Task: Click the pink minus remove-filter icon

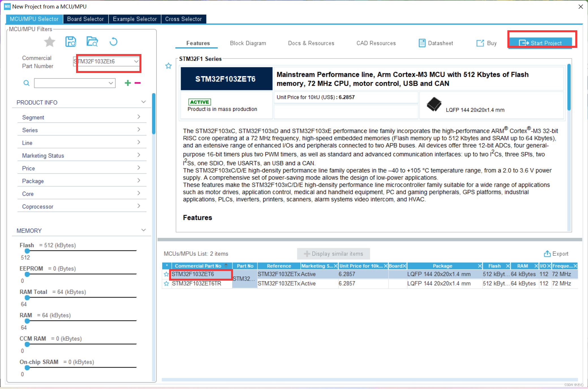Action: pyautogui.click(x=138, y=83)
